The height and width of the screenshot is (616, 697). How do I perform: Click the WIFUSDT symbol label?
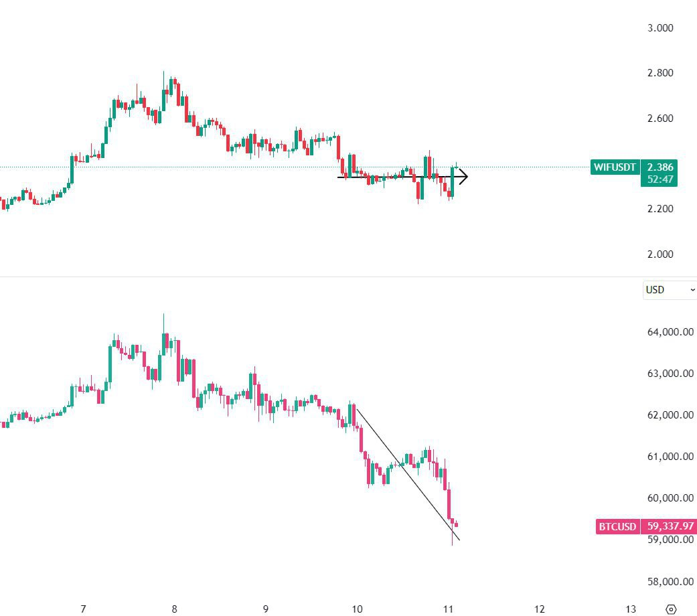(615, 167)
